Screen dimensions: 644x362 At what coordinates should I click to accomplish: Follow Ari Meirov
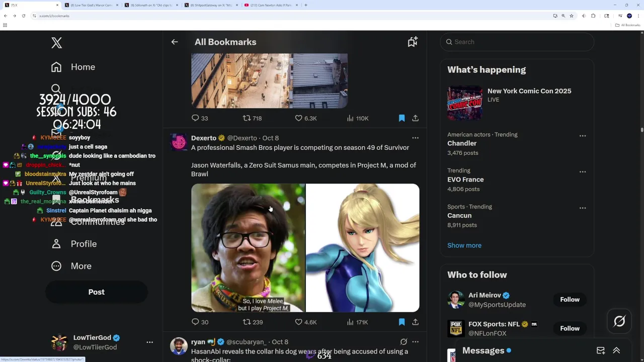[570, 300]
